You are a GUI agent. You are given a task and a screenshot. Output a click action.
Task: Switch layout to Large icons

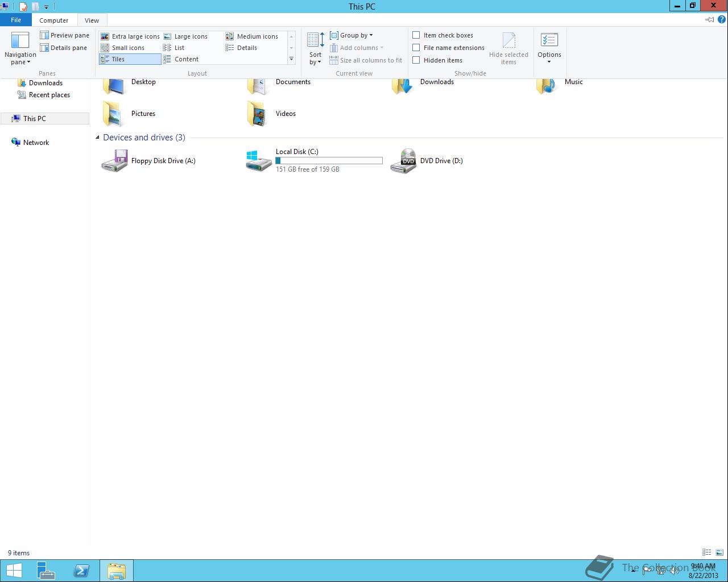(185, 36)
